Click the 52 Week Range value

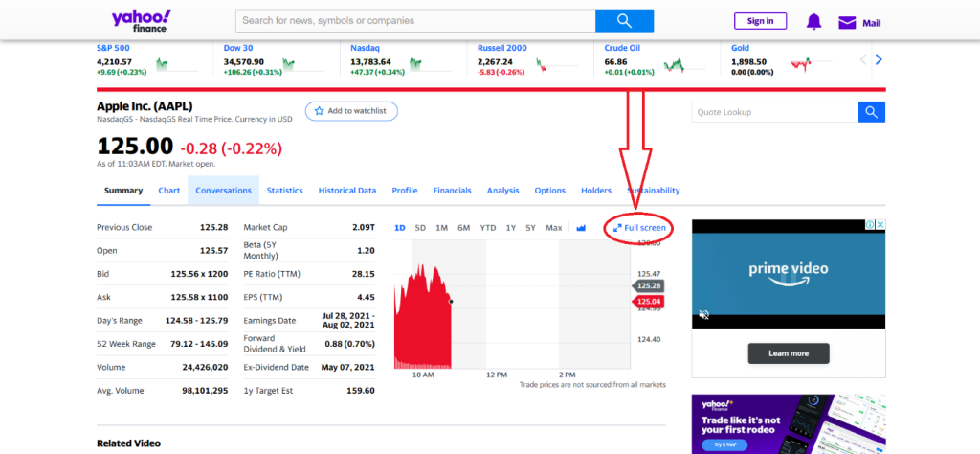199,343
